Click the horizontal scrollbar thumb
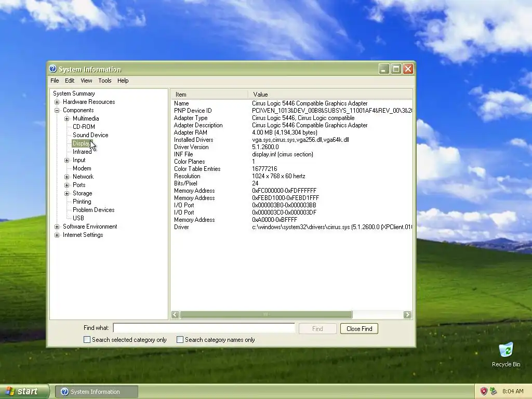The width and height of the screenshot is (532, 399). [266, 314]
